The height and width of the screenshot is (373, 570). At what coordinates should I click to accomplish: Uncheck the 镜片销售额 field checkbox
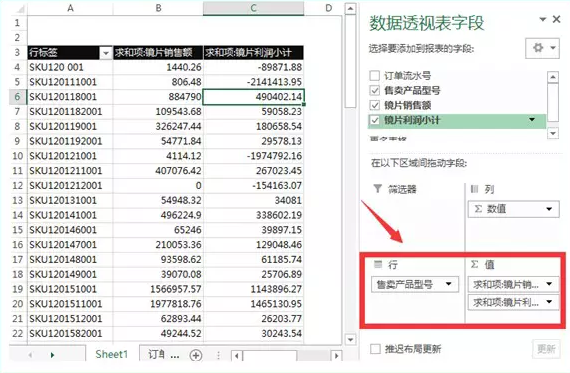tap(374, 105)
